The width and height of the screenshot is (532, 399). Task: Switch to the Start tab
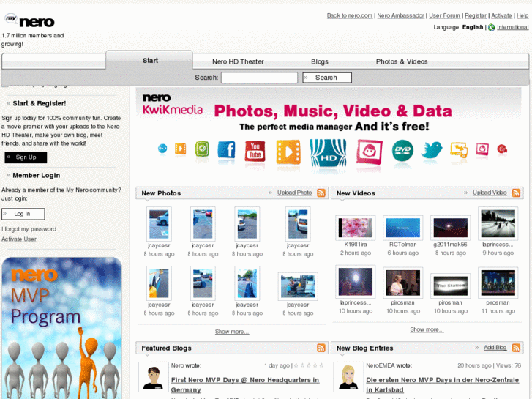pos(149,61)
